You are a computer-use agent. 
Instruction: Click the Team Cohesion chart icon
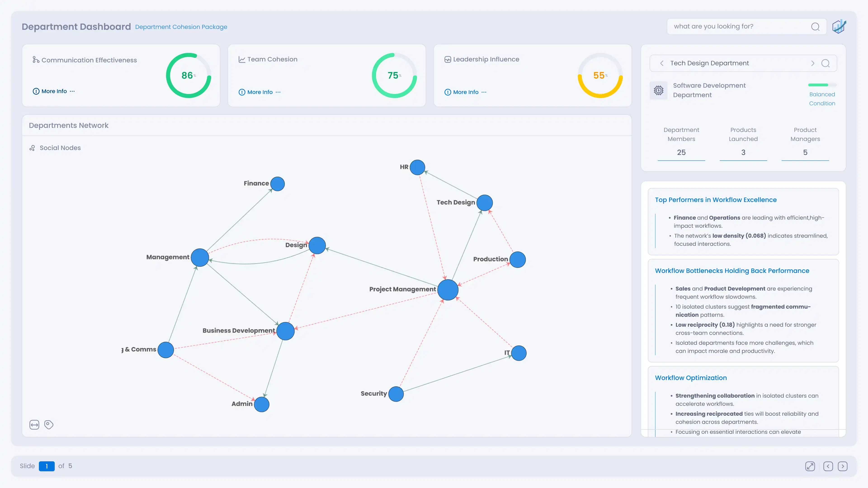242,59
